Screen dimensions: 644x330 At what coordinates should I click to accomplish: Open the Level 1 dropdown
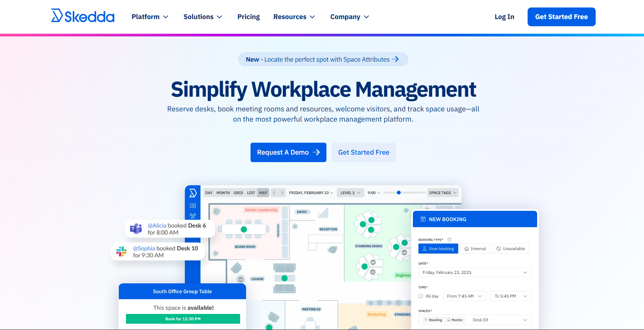click(350, 192)
